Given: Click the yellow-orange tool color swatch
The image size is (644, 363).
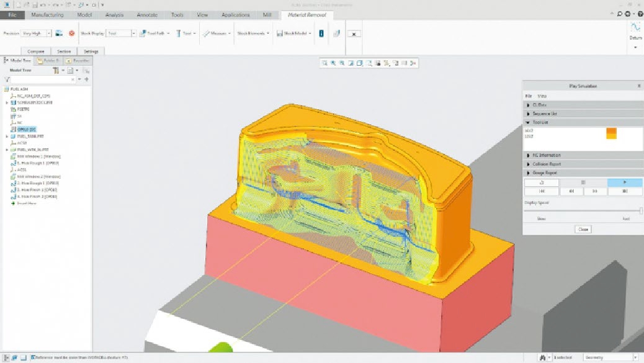Looking at the screenshot, I should pos(611,137).
